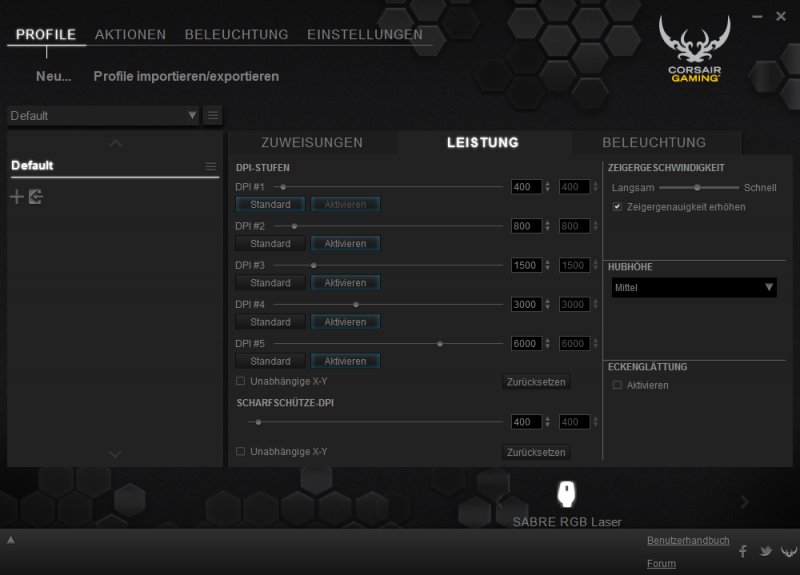Click the DPI #3 value field showing 1500

click(525, 265)
